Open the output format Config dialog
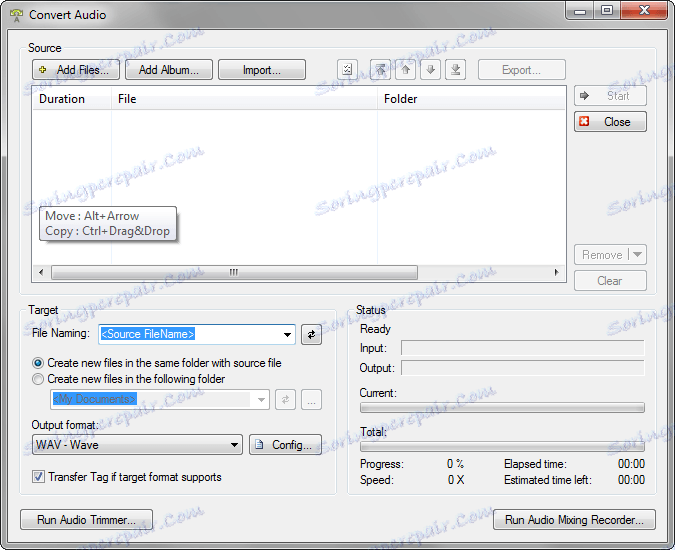Viewport: 675px width, 550px height. click(285, 445)
